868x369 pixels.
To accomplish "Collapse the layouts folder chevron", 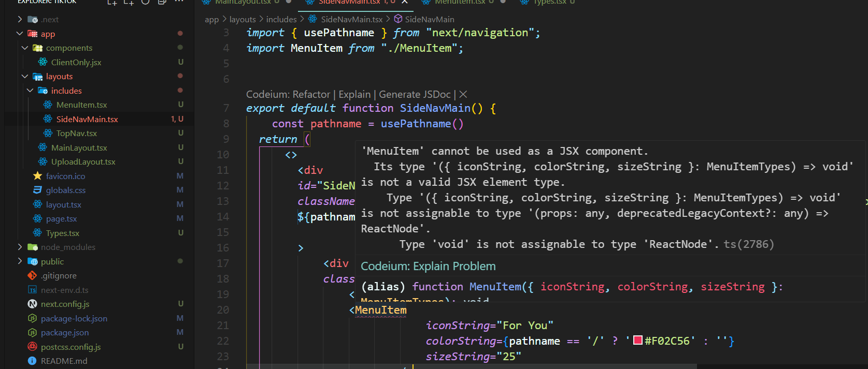I will point(25,76).
